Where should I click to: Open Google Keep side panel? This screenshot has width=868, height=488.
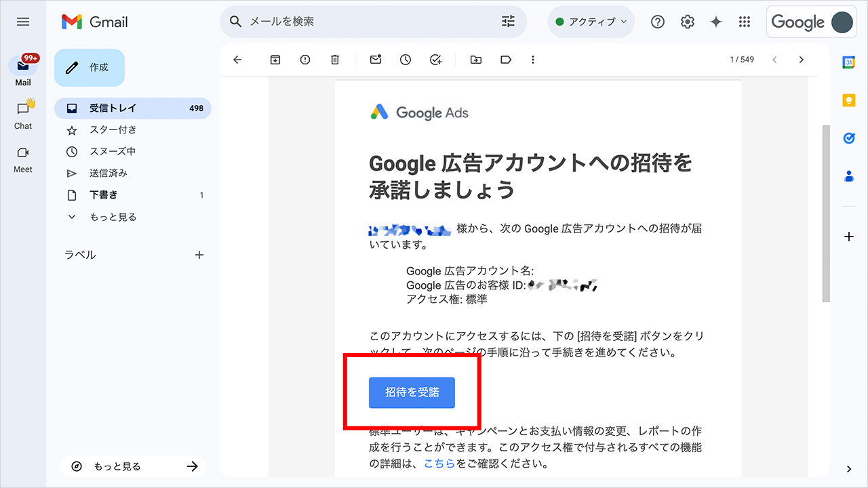[849, 100]
